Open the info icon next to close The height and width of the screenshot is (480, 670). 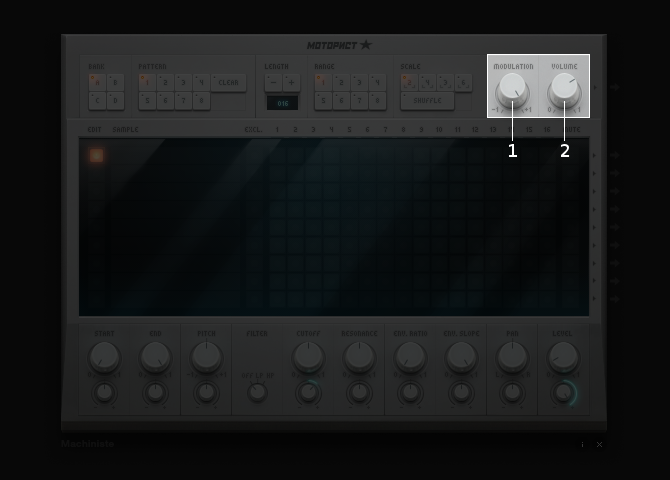pyautogui.click(x=582, y=445)
